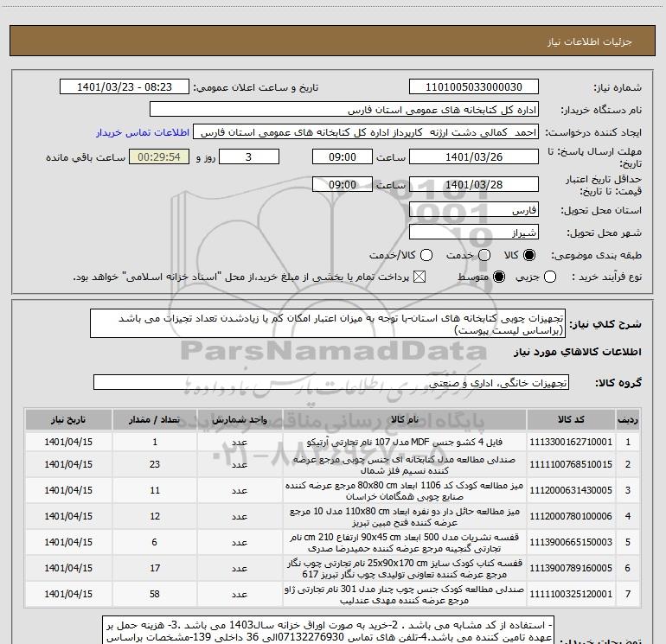
Task: Click the buyer notes text box at bottom
Action: coord(329,630)
